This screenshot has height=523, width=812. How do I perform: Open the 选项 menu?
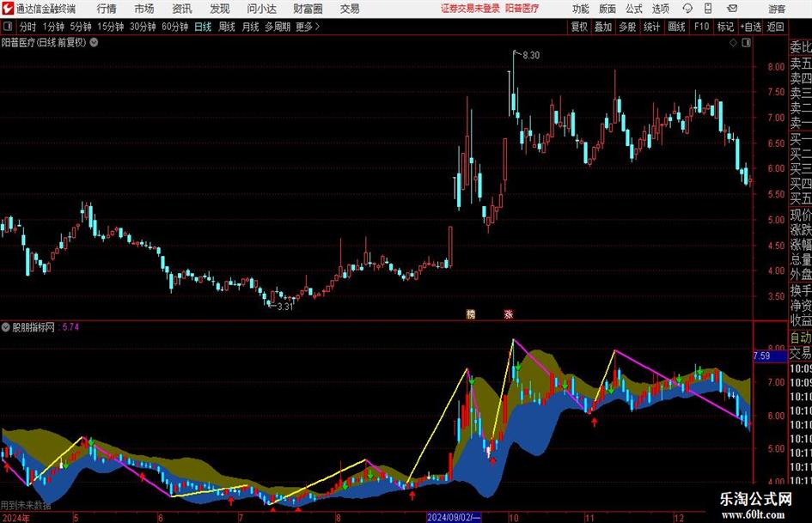click(x=660, y=9)
